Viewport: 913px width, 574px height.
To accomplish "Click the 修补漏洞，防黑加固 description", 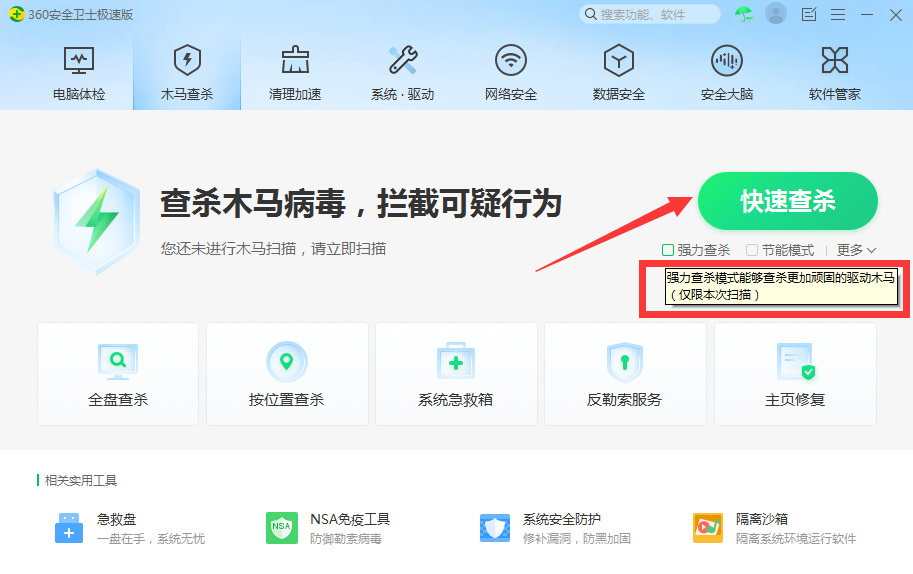I will coord(577,539).
